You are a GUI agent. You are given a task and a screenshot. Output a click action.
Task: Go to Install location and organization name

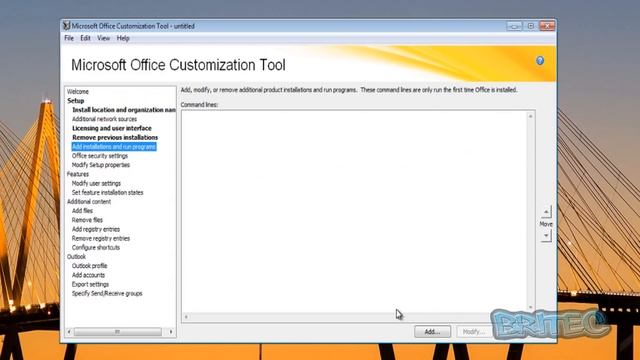tap(124, 110)
